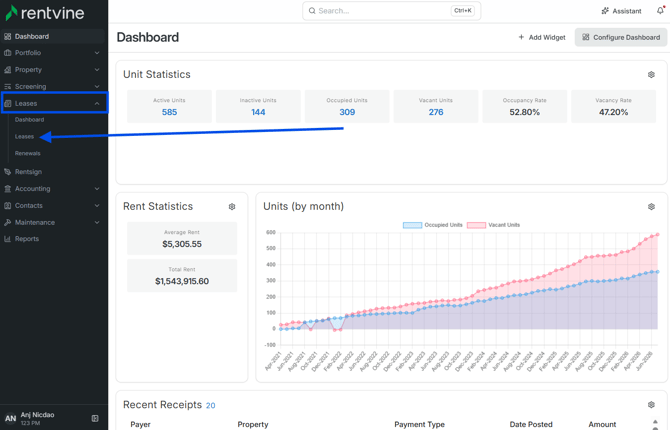Open Units by month widget gear
The height and width of the screenshot is (430, 670).
[651, 207]
